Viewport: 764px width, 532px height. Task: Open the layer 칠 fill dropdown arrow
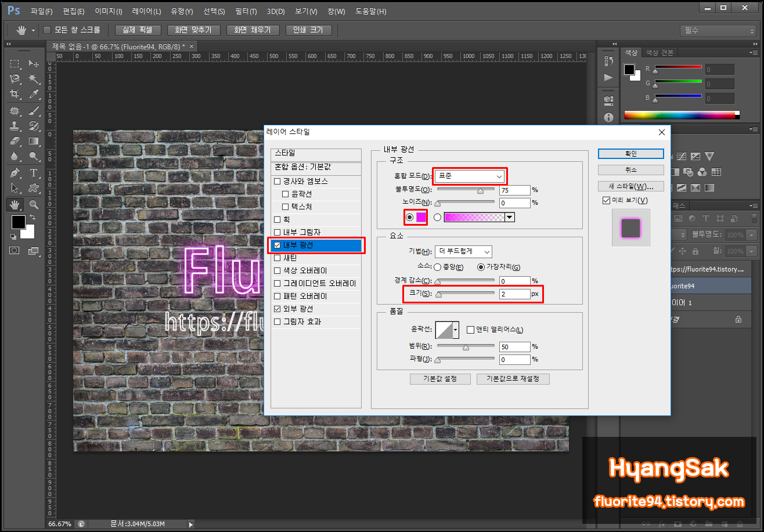tap(752, 251)
